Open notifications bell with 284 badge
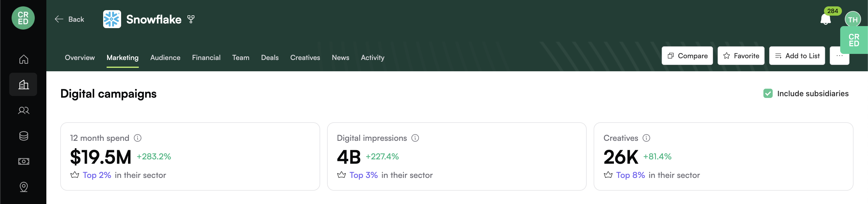The image size is (868, 204). pyautogui.click(x=825, y=19)
